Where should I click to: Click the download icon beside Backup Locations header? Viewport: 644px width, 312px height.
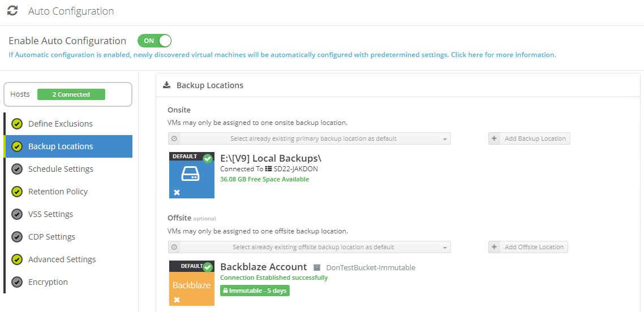[166, 85]
